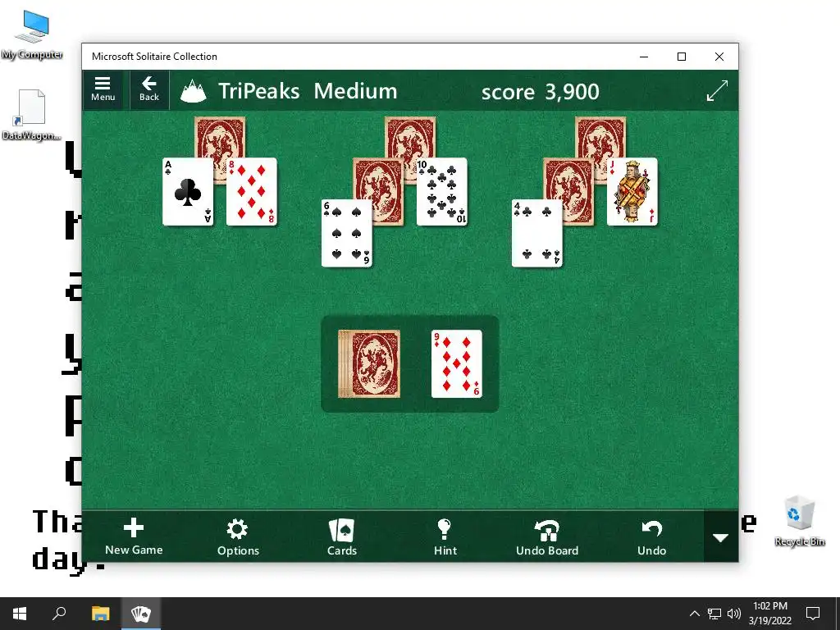Image resolution: width=840 pixels, height=630 pixels.
Task: Open the Cards deck selector
Action: 342,536
